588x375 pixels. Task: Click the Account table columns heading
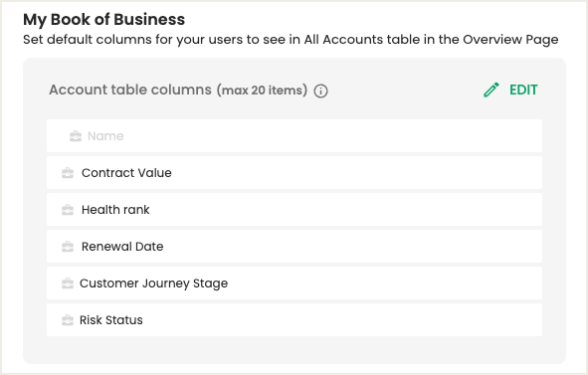130,90
